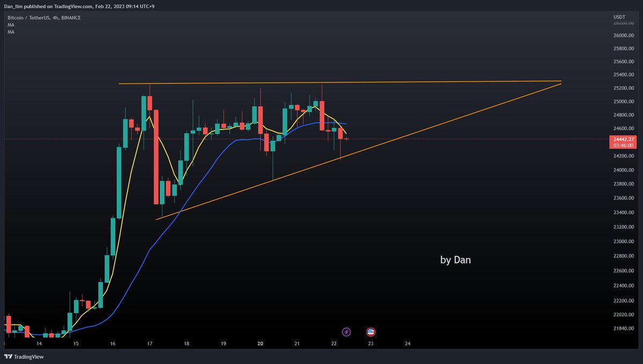The image size is (643, 364).
Task: Click the US flag economic event icon
Action: point(371,332)
